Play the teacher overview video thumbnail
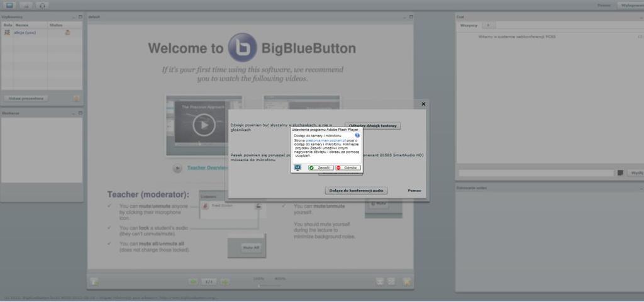Screen dimensions: 644x302 coord(204,125)
